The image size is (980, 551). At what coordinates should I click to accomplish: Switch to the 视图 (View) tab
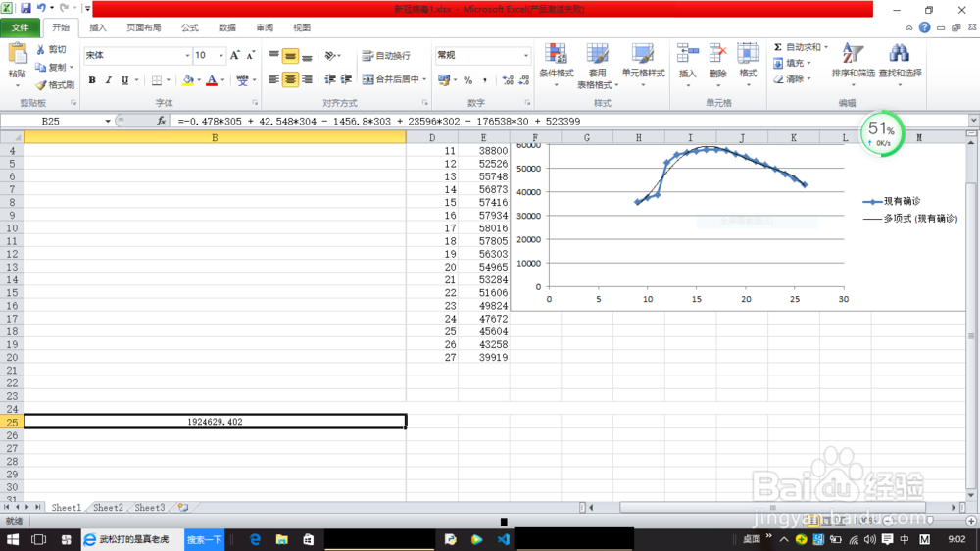pos(302,27)
